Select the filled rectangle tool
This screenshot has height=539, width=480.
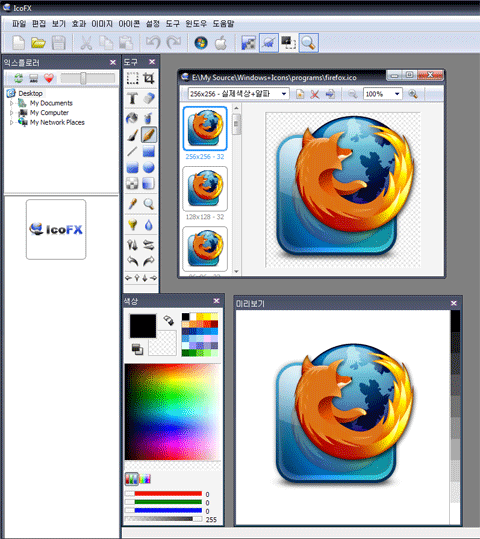[149, 151]
